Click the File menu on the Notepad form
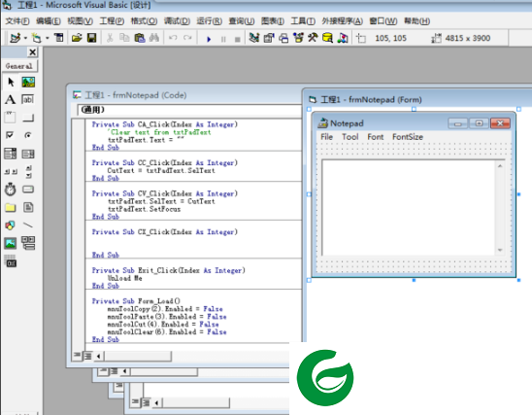 pyautogui.click(x=327, y=137)
